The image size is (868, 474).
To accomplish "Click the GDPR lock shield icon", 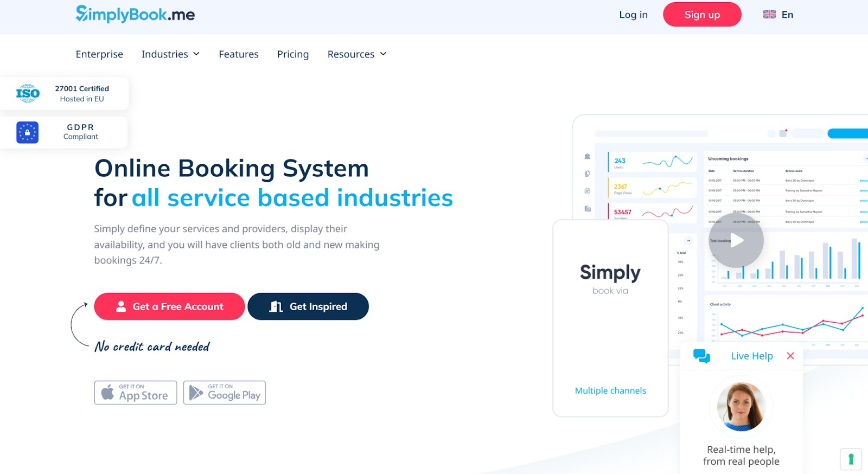I will pos(27,132).
